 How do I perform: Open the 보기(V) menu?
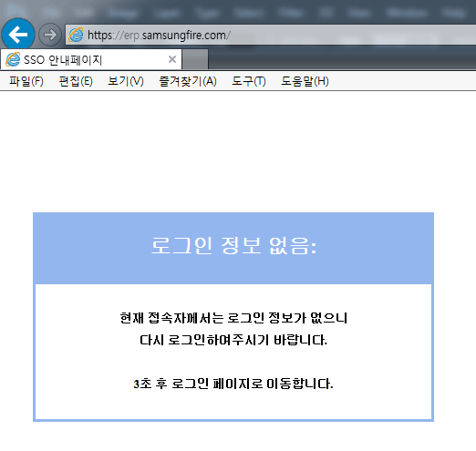tap(126, 81)
